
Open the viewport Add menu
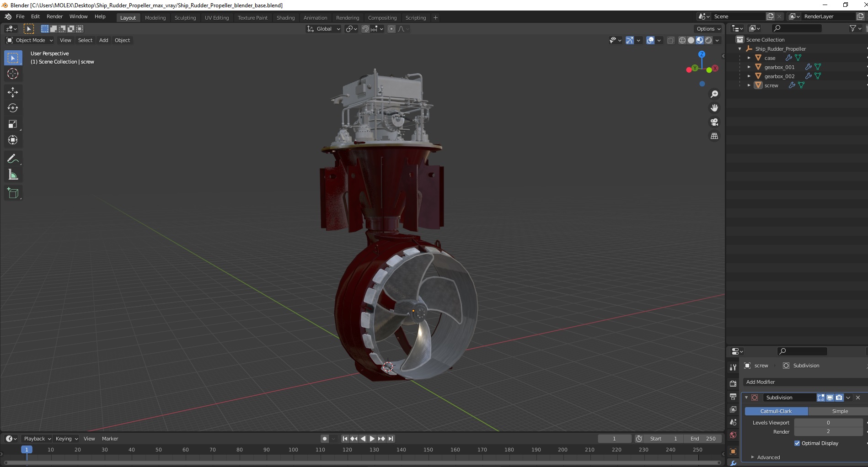point(104,40)
